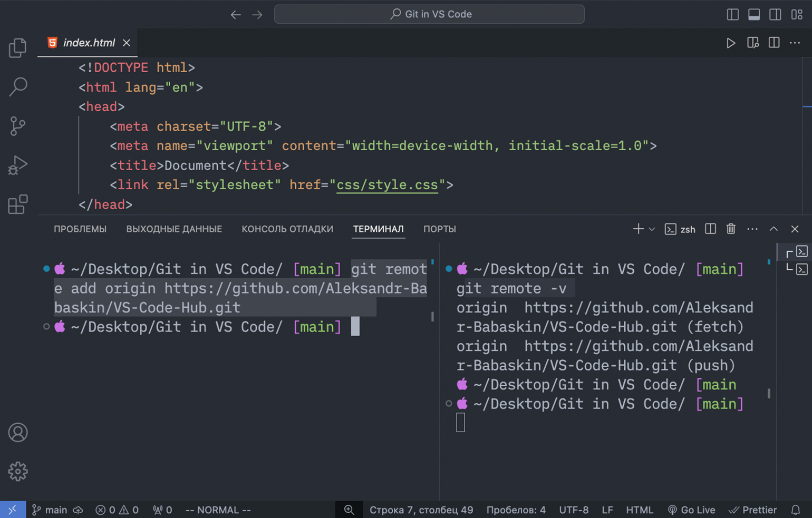Kill terminal with the trash icon
This screenshot has height=518, width=812.
(x=731, y=229)
